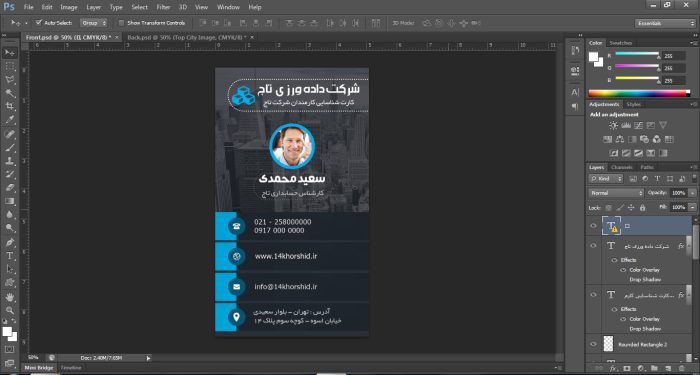
Task: Switch to the Channels tab
Action: pos(622,167)
